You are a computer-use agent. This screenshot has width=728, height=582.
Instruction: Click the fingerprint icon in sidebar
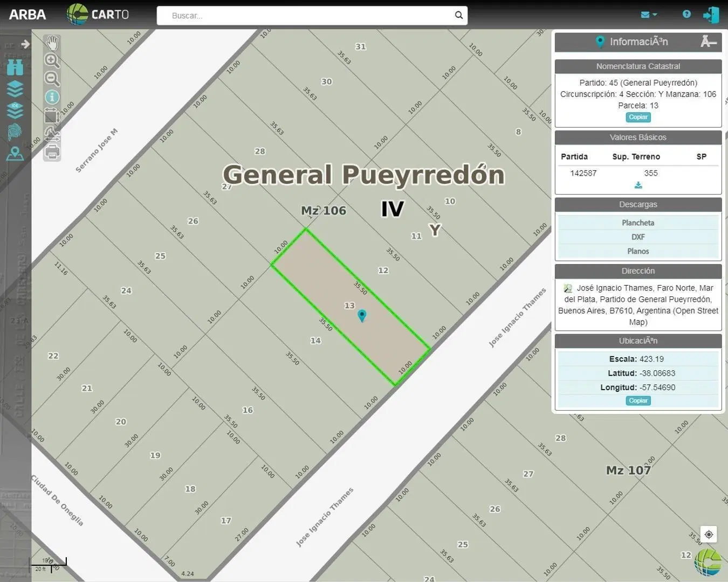pyautogui.click(x=15, y=132)
